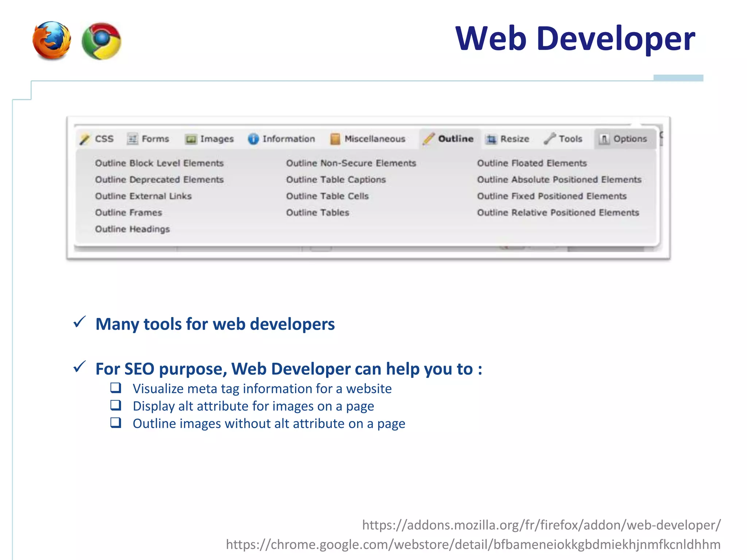Choose Outline Absolute Positioned Elements
The width and height of the screenshot is (747, 560).
click(x=559, y=180)
